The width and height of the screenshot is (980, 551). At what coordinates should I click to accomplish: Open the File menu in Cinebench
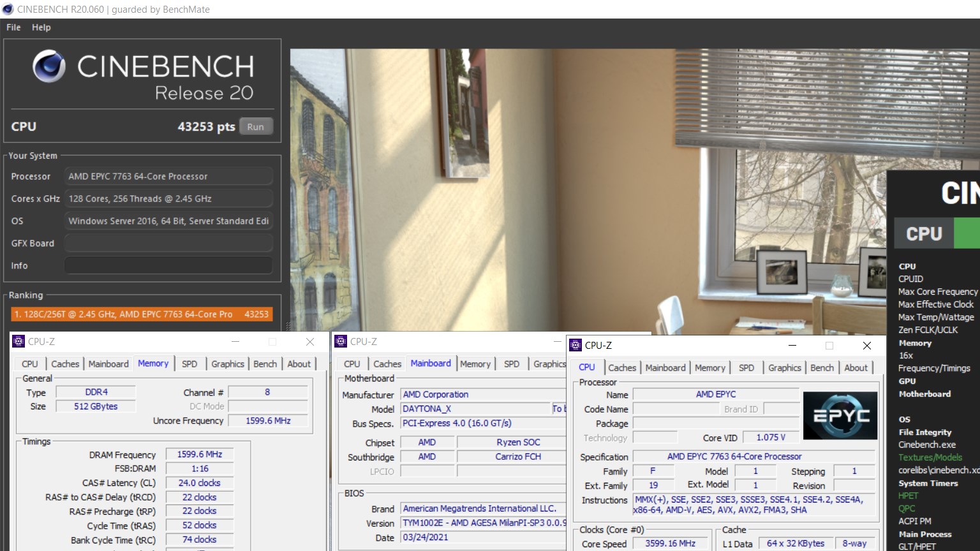pyautogui.click(x=13, y=27)
